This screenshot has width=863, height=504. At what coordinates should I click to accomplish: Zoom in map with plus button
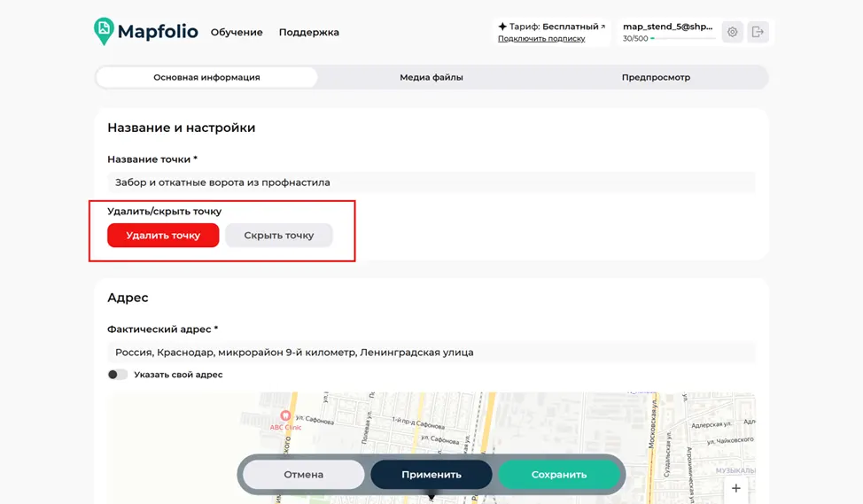736,488
